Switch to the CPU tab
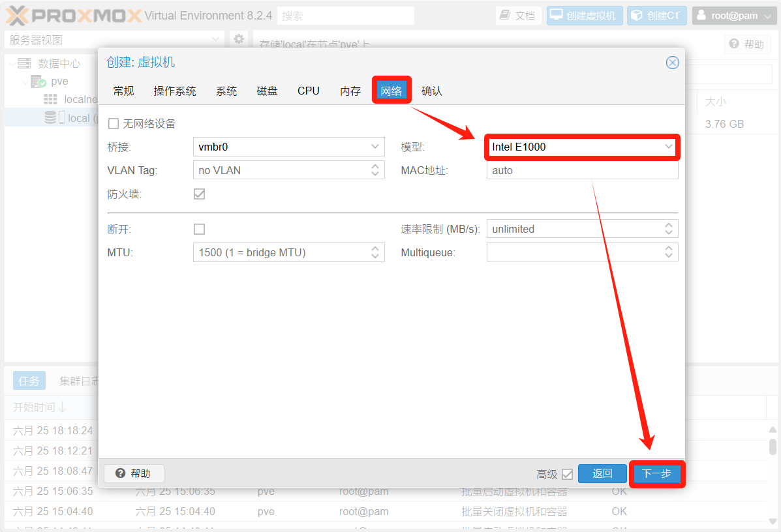The height and width of the screenshot is (532, 781). point(308,91)
